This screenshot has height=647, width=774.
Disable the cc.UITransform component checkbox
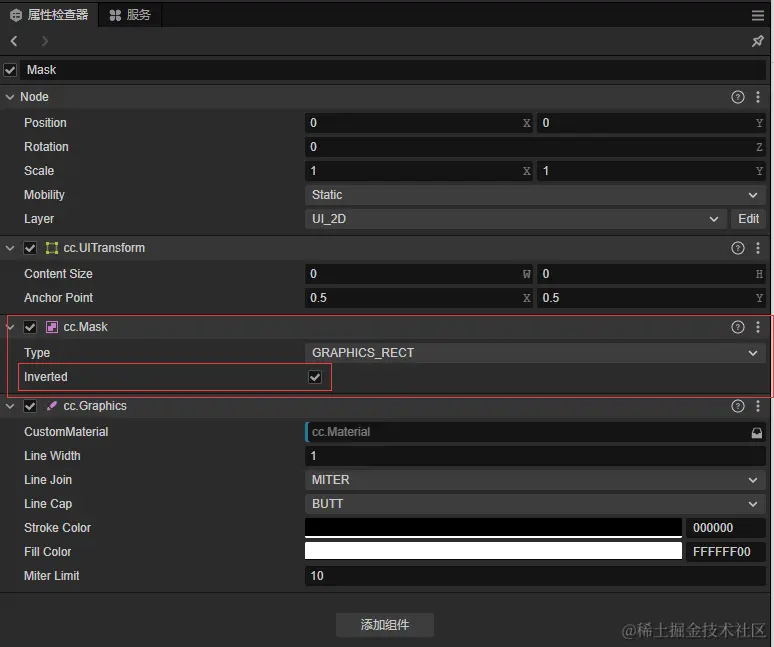[x=30, y=248]
